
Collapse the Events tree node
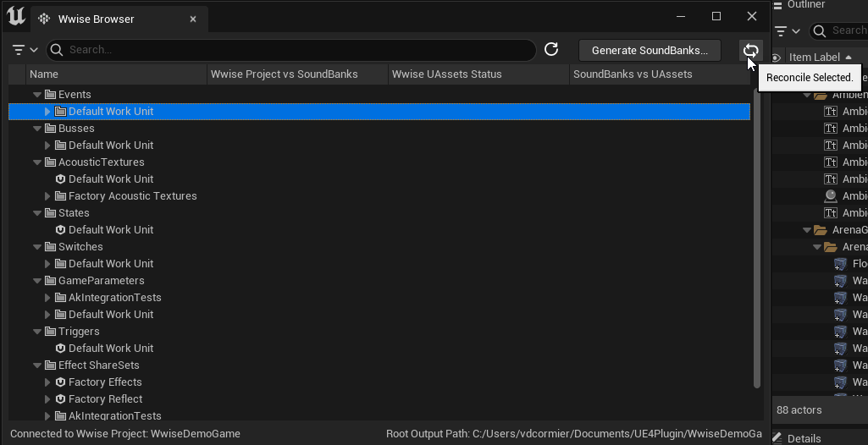click(36, 95)
